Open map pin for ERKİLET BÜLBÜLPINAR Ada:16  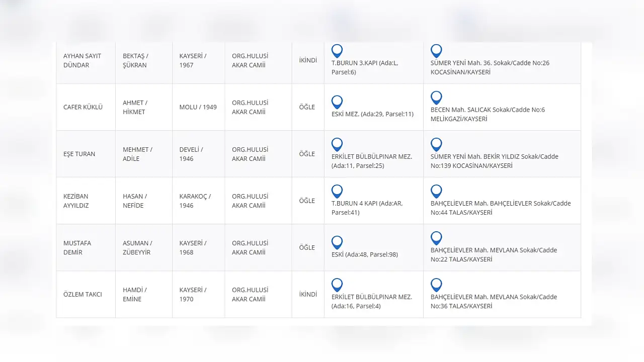pyautogui.click(x=337, y=285)
